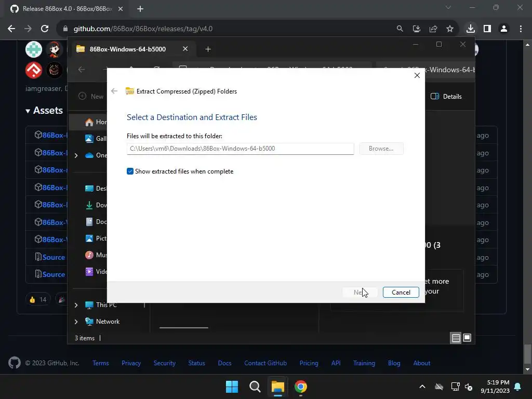Click New in File Explorer toolbar

click(91, 96)
